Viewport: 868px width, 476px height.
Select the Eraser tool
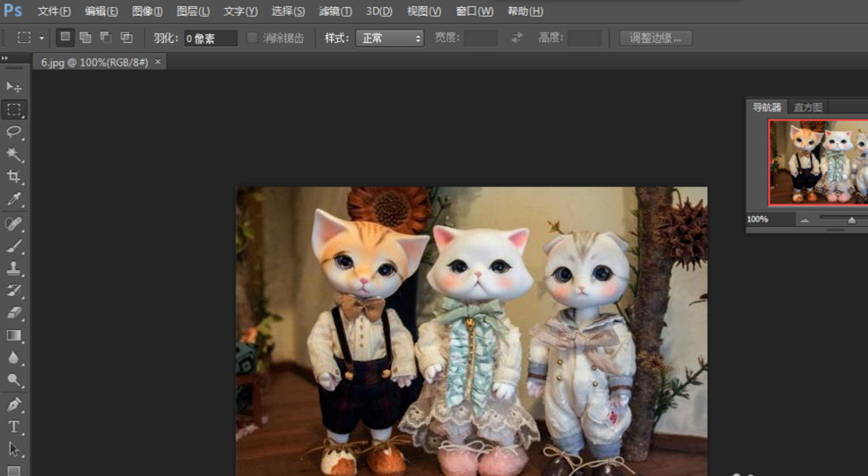click(13, 313)
